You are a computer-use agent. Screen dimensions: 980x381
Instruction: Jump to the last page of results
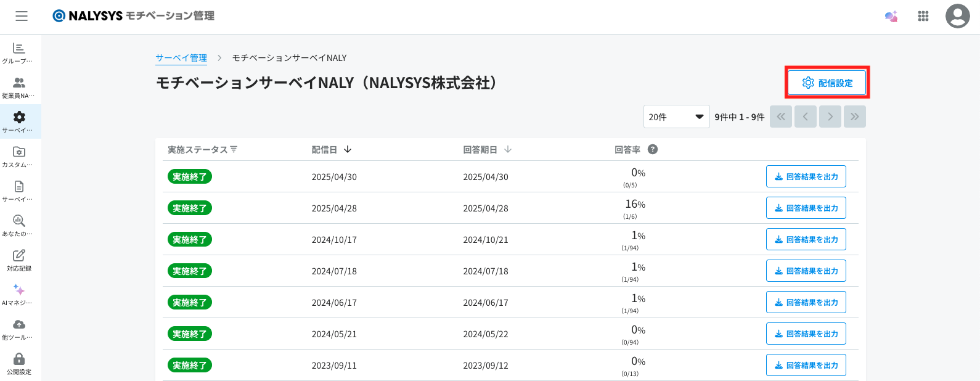click(x=855, y=117)
